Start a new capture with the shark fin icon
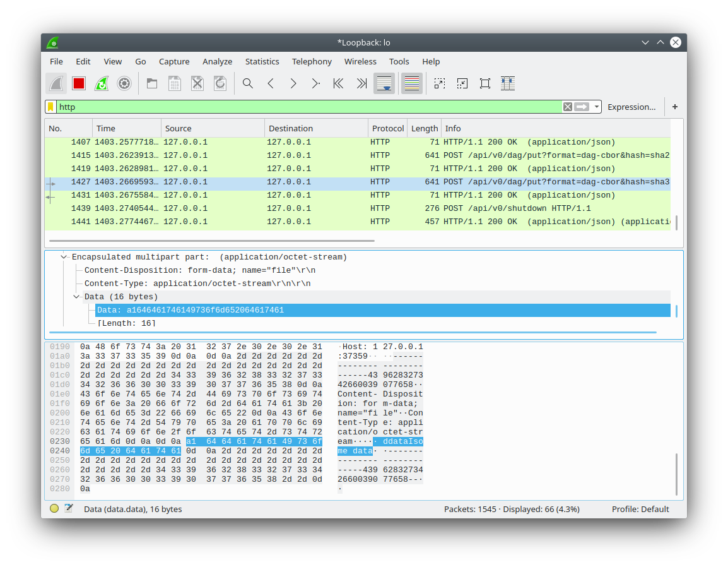Screen dimensions: 728x567 tap(56, 83)
